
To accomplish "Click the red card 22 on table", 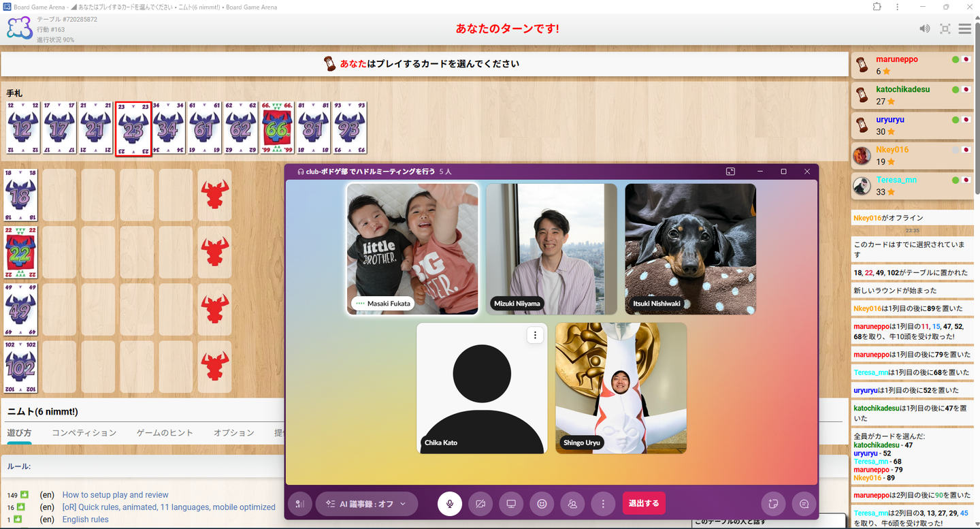I will 21,252.
